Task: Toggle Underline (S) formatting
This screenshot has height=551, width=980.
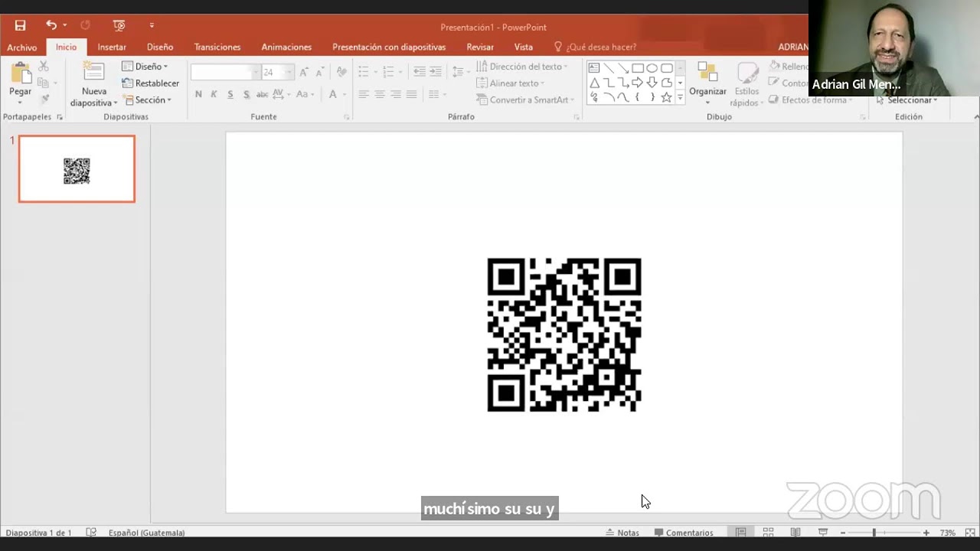Action: [x=230, y=94]
